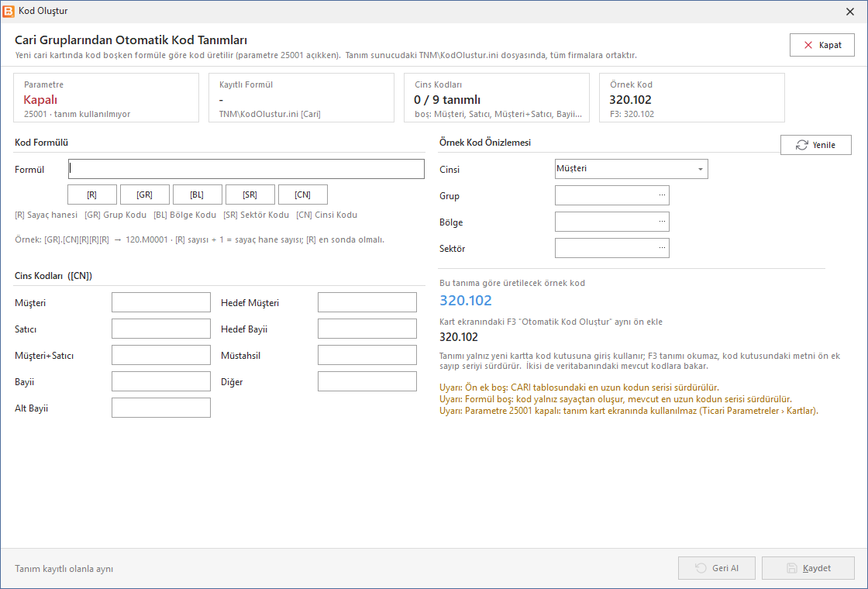The width and height of the screenshot is (868, 589).
Task: Insert the [GR] group code token
Action: point(144,195)
